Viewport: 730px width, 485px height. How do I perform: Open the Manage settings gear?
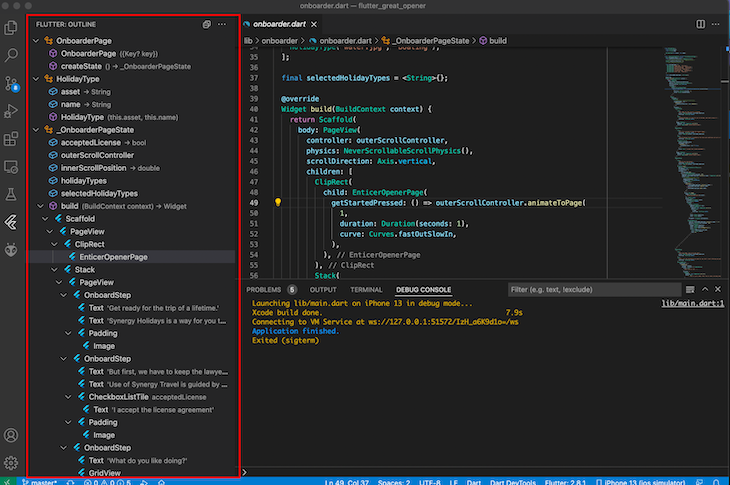[x=12, y=463]
